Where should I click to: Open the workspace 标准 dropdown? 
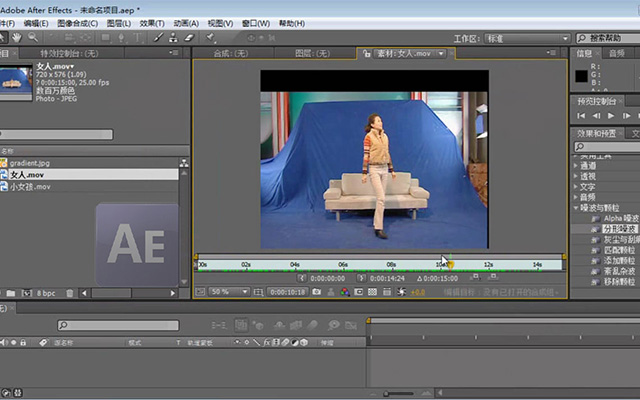527,38
